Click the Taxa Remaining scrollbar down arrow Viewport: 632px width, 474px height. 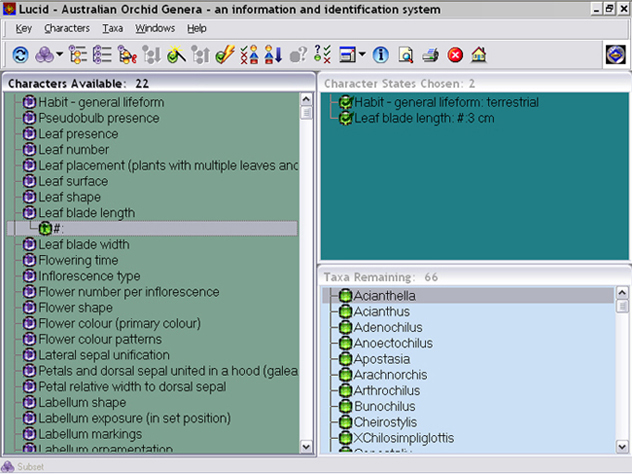pyautogui.click(x=622, y=447)
